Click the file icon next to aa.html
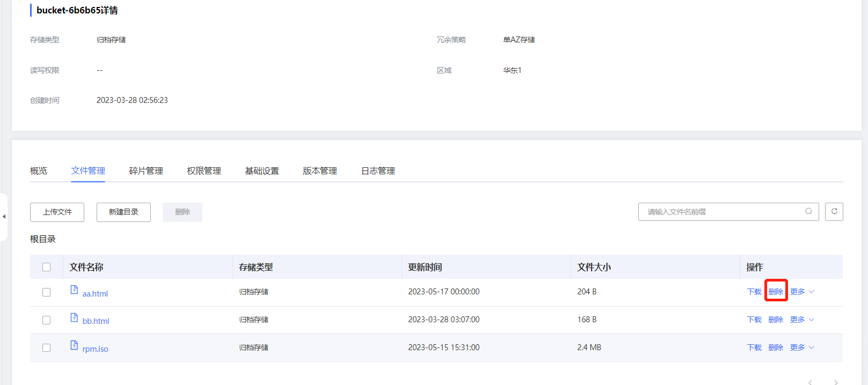This screenshot has width=868, height=385. click(74, 290)
